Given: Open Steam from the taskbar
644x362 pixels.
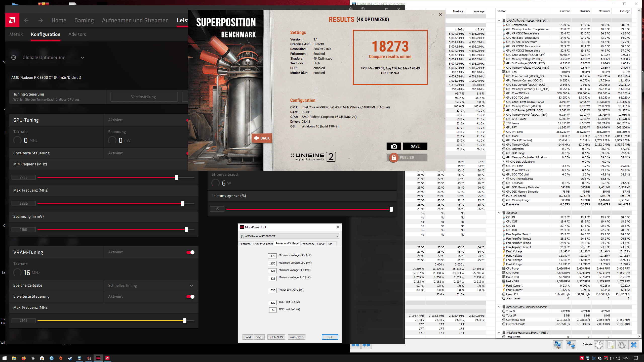Looking at the screenshot, I should tap(70, 358).
